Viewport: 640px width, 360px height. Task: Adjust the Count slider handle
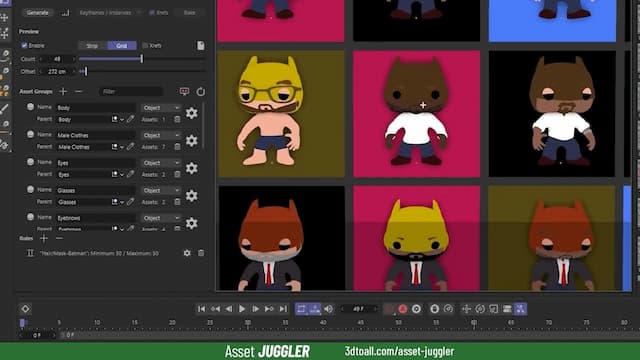[142, 59]
